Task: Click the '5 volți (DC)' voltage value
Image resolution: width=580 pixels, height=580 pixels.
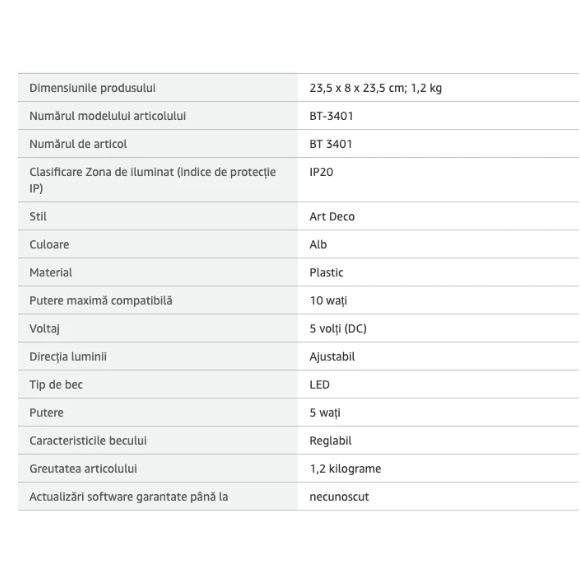Action: [338, 329]
